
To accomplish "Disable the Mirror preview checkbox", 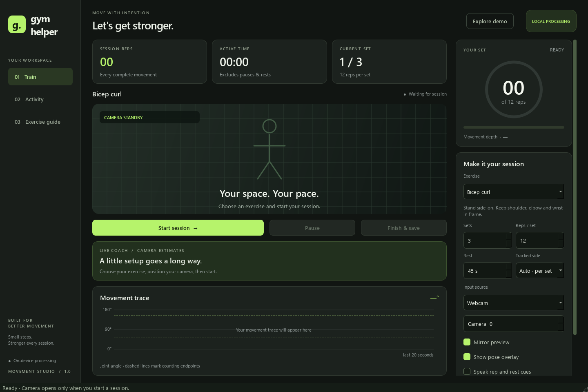I will pos(467,342).
